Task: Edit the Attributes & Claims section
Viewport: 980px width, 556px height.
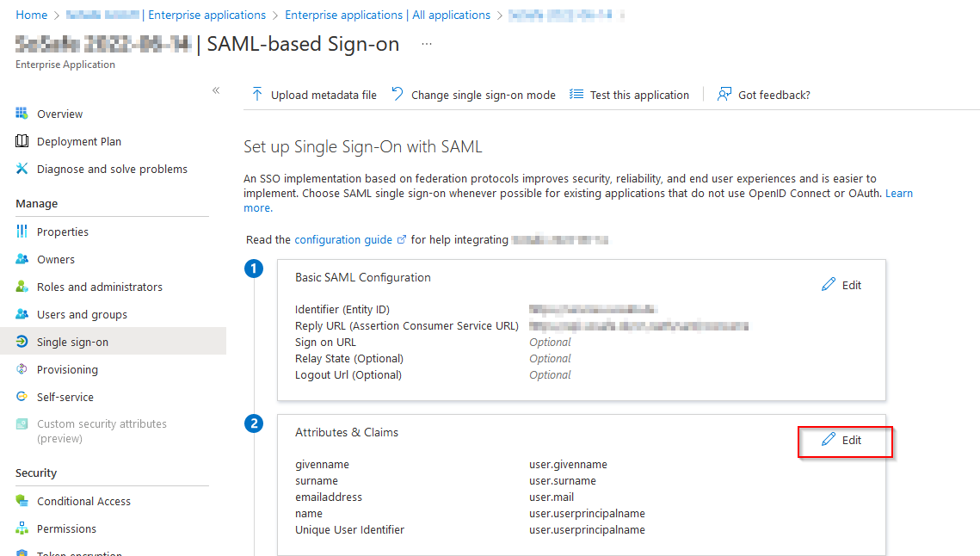Action: coord(842,440)
